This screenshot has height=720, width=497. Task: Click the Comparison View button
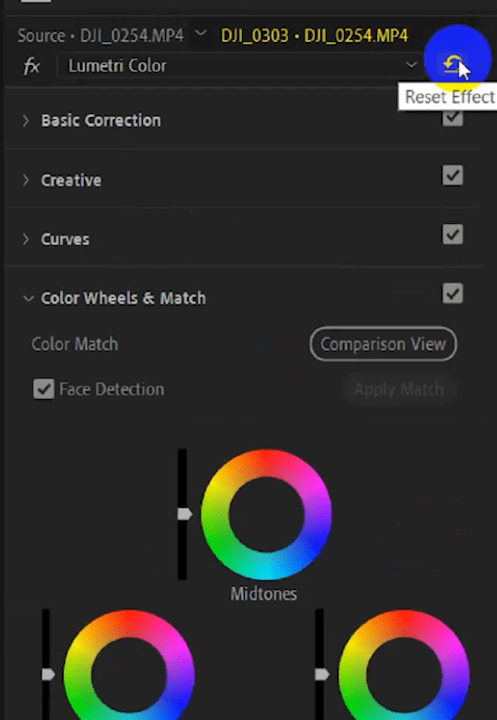[383, 344]
